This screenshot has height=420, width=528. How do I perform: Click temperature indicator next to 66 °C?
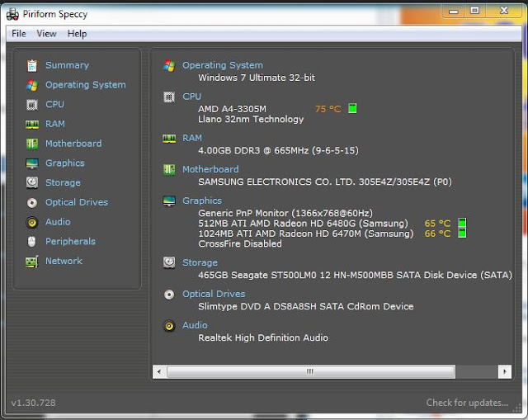[x=462, y=233]
